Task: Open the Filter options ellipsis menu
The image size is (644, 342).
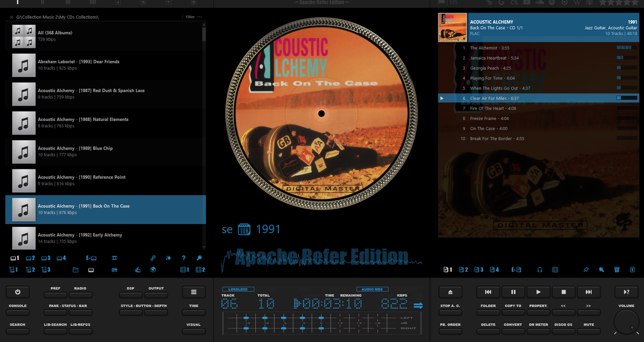Action: (x=200, y=17)
